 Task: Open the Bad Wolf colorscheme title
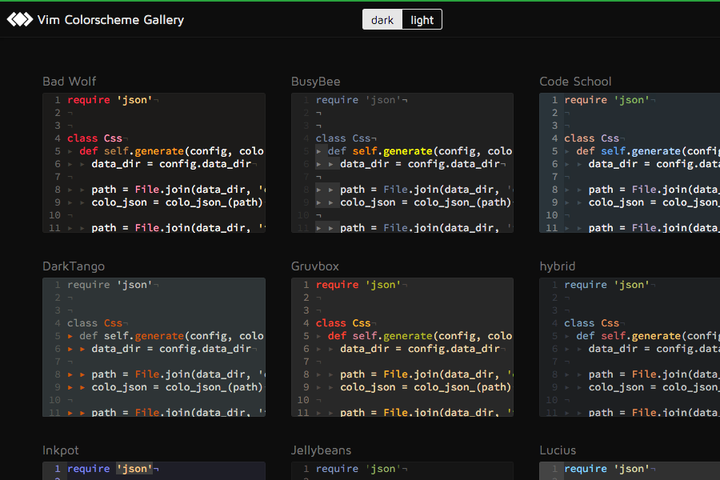coord(70,81)
